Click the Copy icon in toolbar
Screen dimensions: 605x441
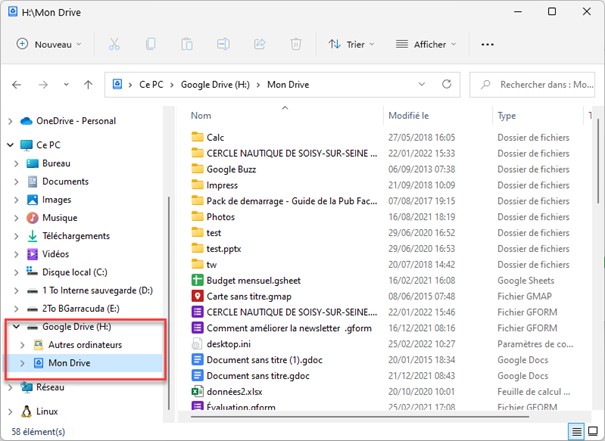[x=150, y=45]
